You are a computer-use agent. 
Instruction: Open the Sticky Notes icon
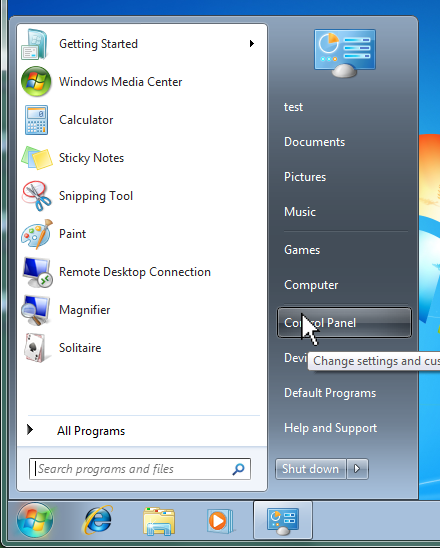[x=37, y=158]
